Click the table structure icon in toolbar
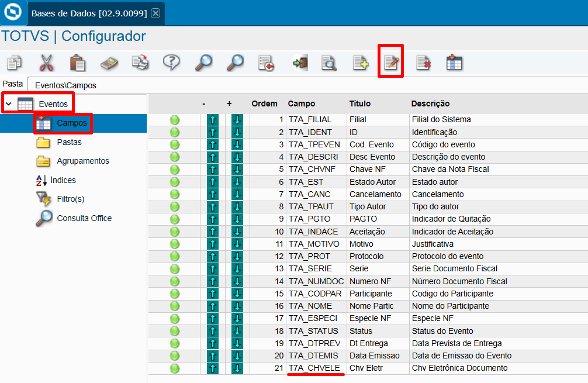 [454, 63]
